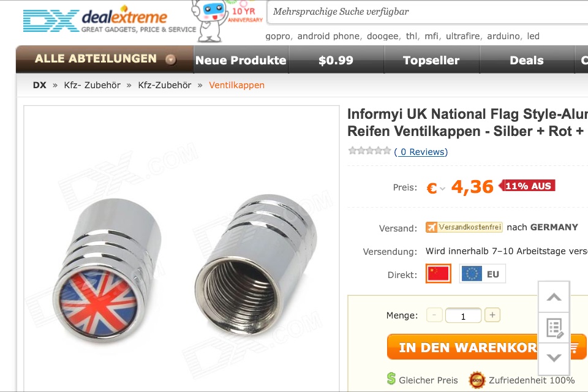Viewport: 588px width, 392px height.
Task: Click the scroll-down arrow in floating widget
Action: [554, 358]
